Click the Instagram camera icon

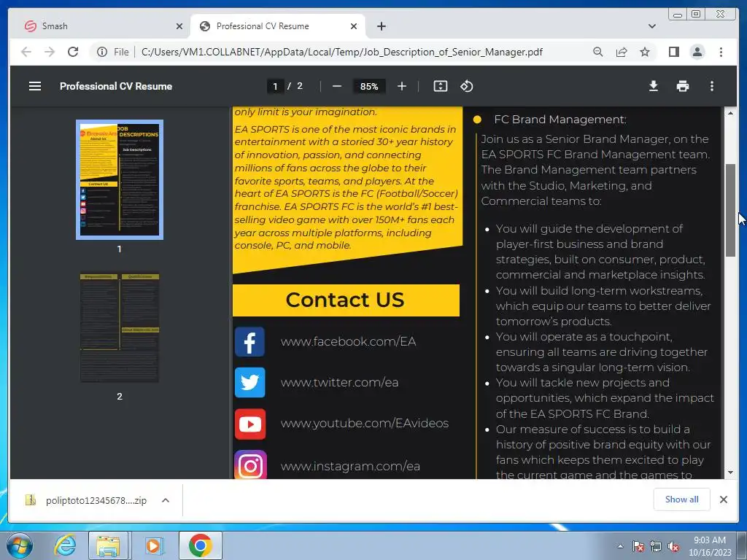(251, 464)
